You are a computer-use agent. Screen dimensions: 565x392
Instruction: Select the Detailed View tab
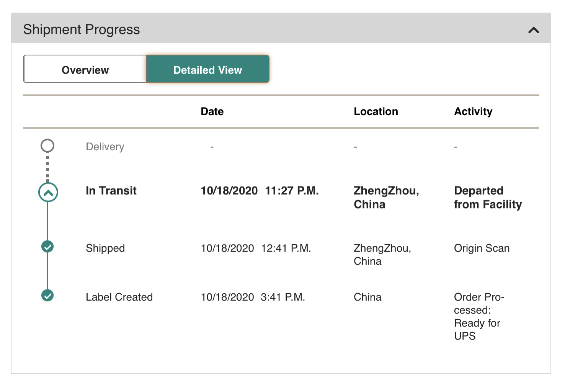point(207,70)
